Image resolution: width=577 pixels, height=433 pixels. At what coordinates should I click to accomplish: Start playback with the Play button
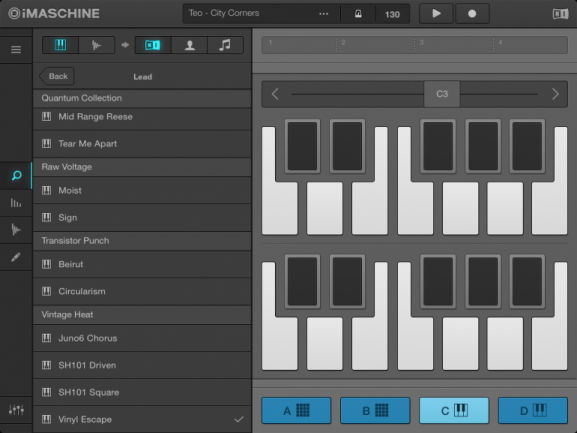tap(436, 14)
